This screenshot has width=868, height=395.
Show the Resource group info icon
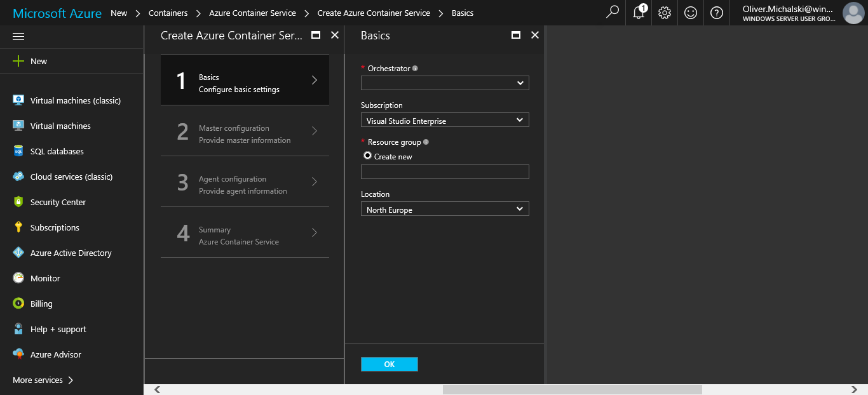[x=426, y=142]
